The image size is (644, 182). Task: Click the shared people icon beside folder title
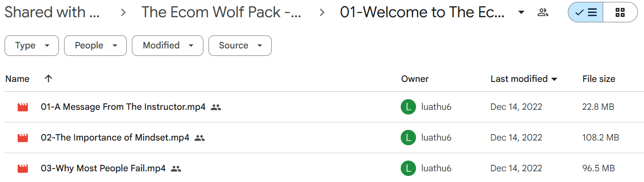[543, 13]
